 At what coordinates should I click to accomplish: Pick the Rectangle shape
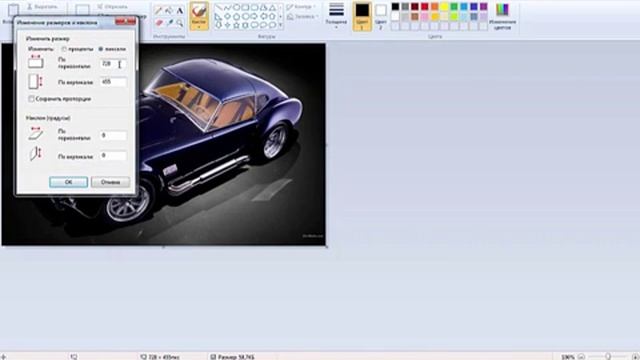[245, 7]
